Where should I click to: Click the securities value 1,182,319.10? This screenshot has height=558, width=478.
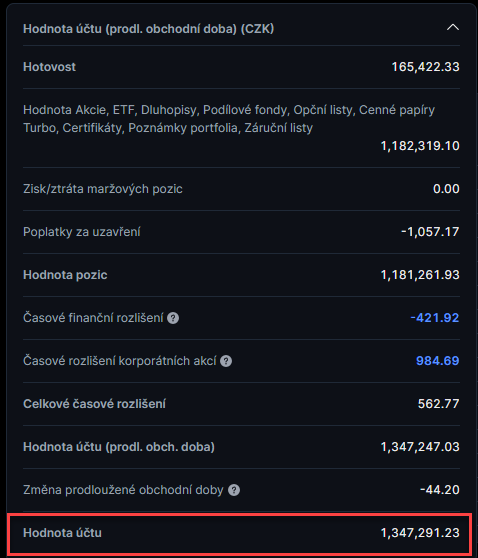pos(420,146)
